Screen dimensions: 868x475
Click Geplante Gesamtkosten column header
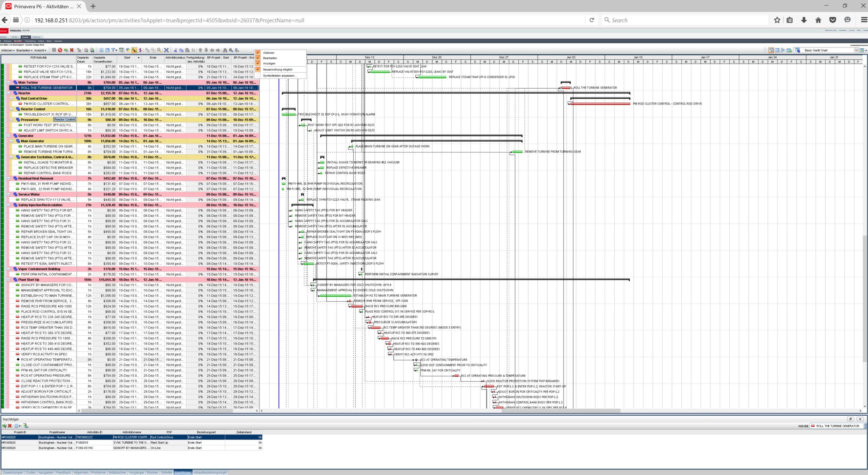[105, 59]
